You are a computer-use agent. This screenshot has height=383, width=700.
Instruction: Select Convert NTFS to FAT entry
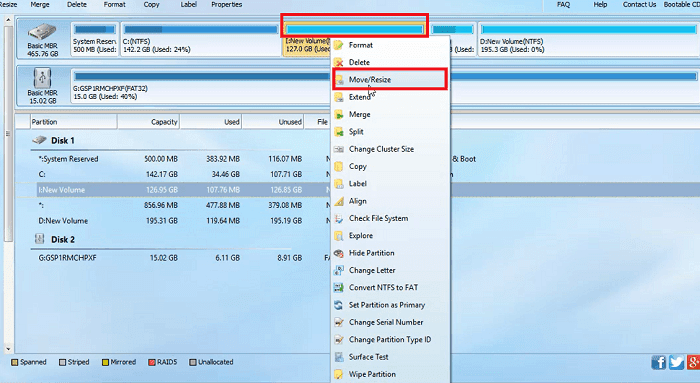coord(383,287)
